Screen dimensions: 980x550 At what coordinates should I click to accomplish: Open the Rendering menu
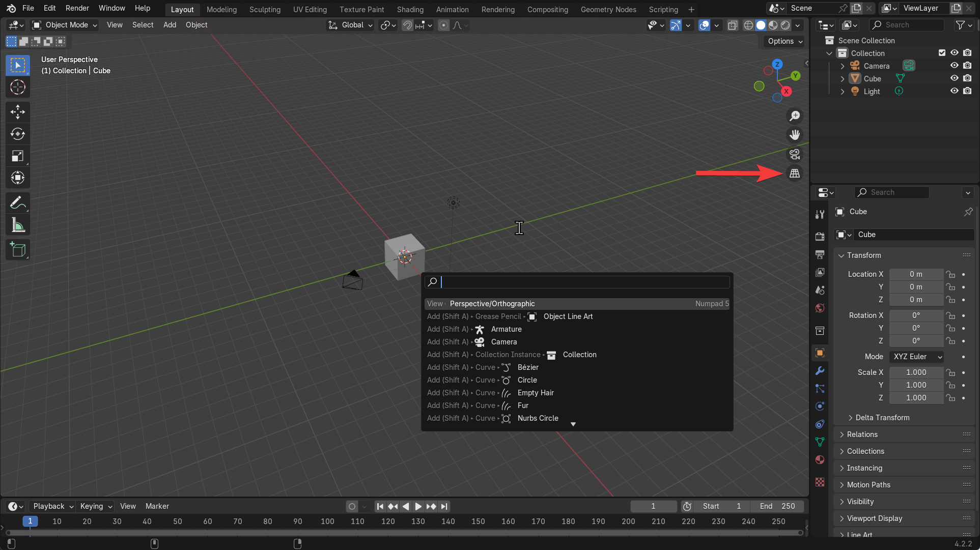tap(497, 9)
